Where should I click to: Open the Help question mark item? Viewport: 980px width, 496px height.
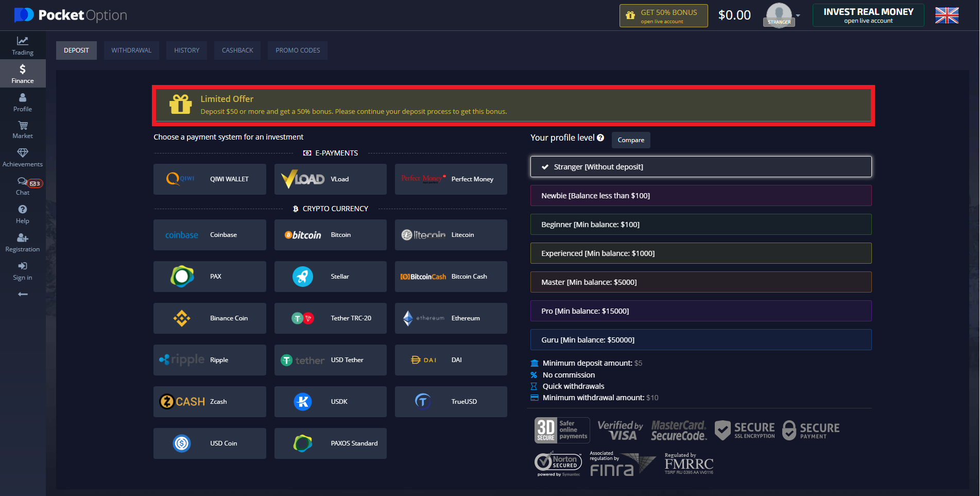[x=23, y=214]
